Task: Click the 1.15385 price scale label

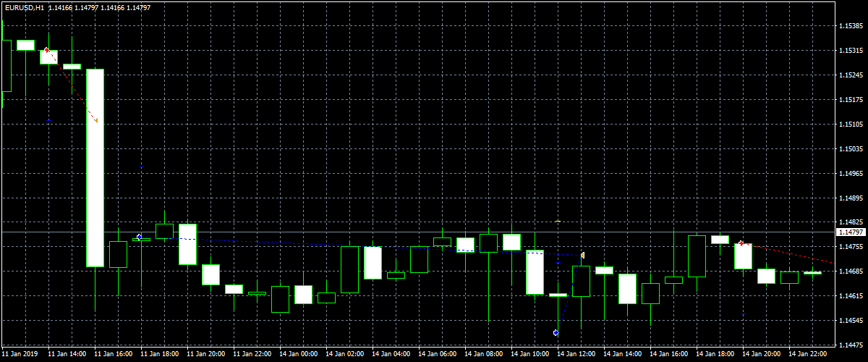Action: (x=851, y=26)
